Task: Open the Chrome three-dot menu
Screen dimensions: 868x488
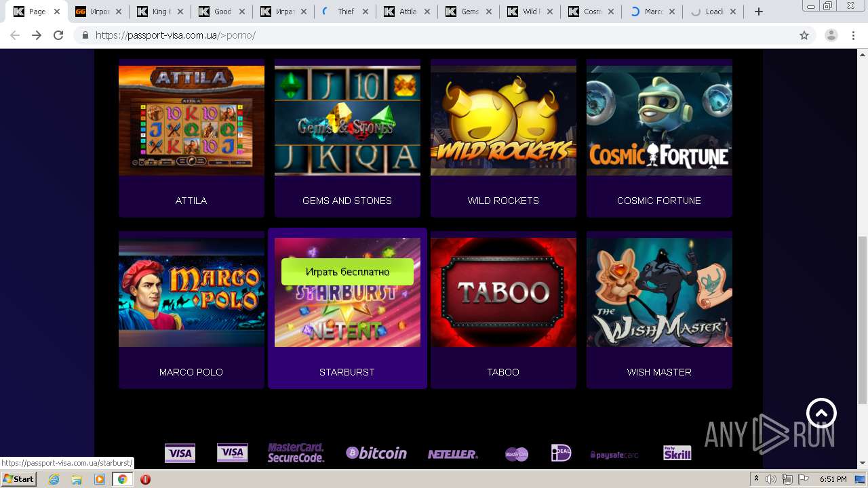Action: coord(854,35)
